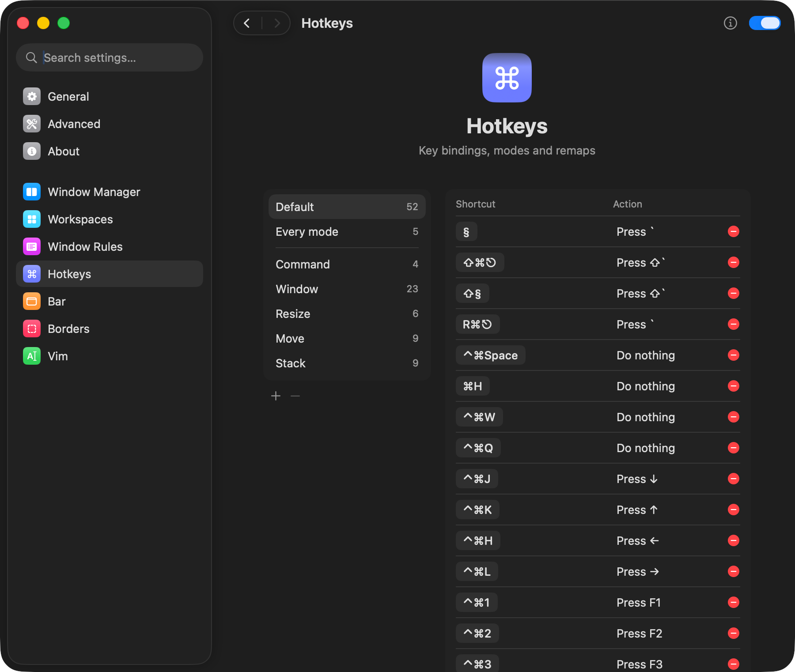Open the General settings icon
This screenshot has height=672, width=795.
32,96
